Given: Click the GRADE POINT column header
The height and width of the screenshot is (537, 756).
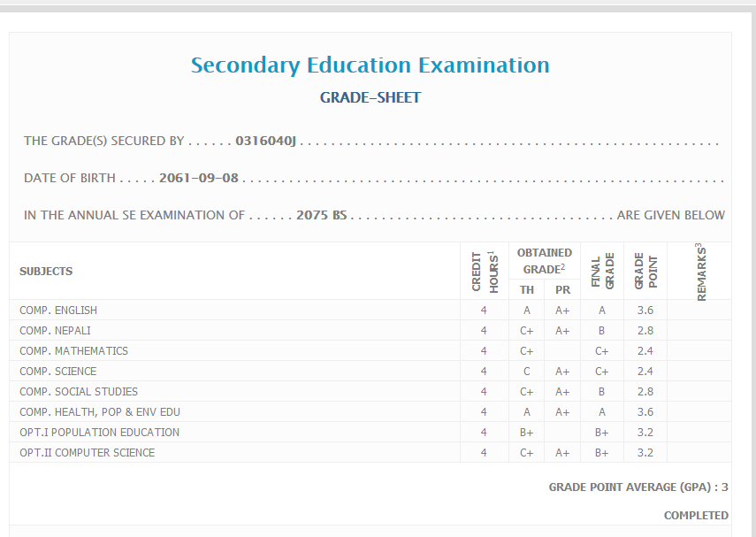Looking at the screenshot, I should coord(645,271).
